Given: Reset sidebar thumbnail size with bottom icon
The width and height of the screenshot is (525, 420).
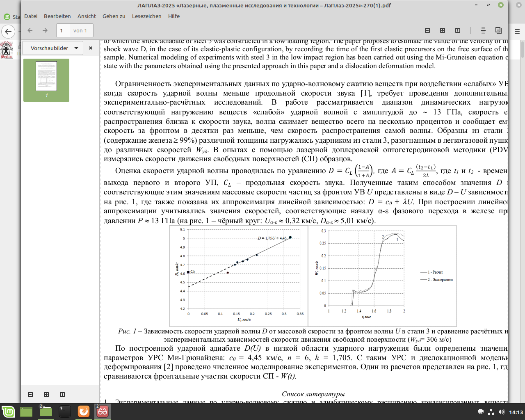Looking at the screenshot, I should click(x=62, y=395).
